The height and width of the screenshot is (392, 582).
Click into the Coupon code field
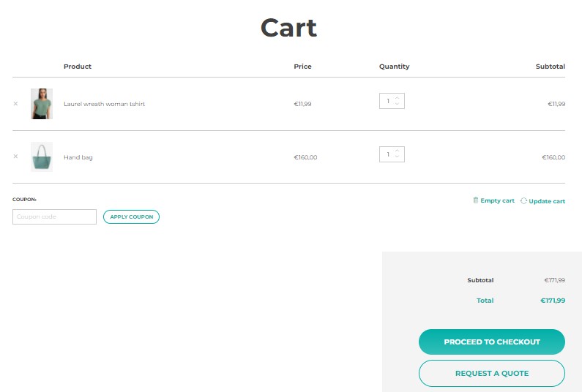[54, 217]
